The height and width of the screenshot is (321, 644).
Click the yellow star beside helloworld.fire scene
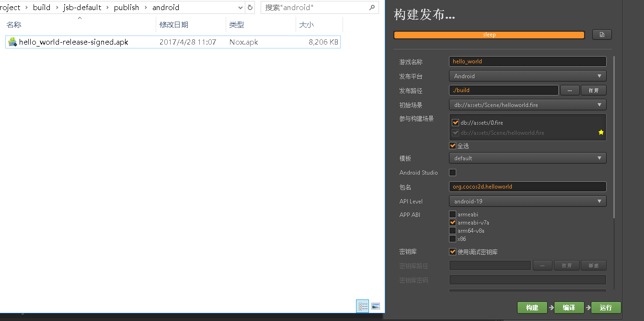(601, 132)
